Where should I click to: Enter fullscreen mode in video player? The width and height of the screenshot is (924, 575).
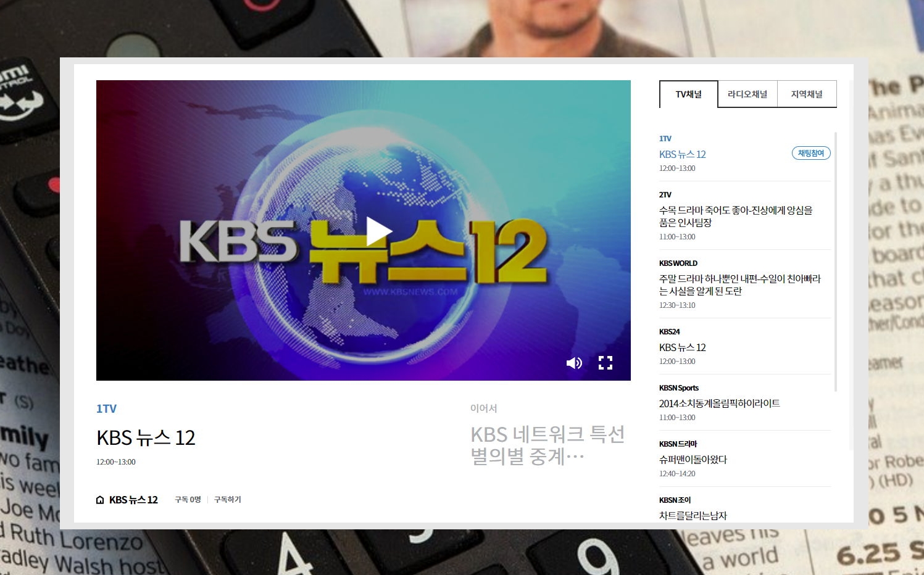606,363
